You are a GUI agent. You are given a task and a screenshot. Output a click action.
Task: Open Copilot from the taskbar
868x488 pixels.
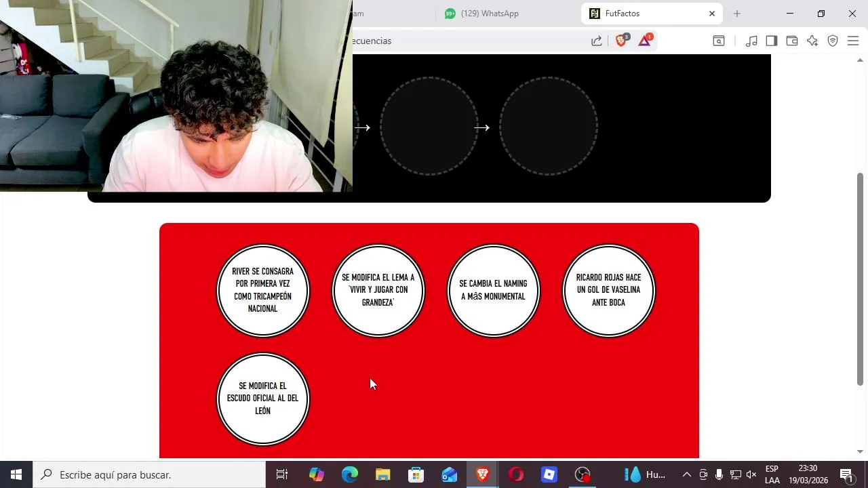316,474
